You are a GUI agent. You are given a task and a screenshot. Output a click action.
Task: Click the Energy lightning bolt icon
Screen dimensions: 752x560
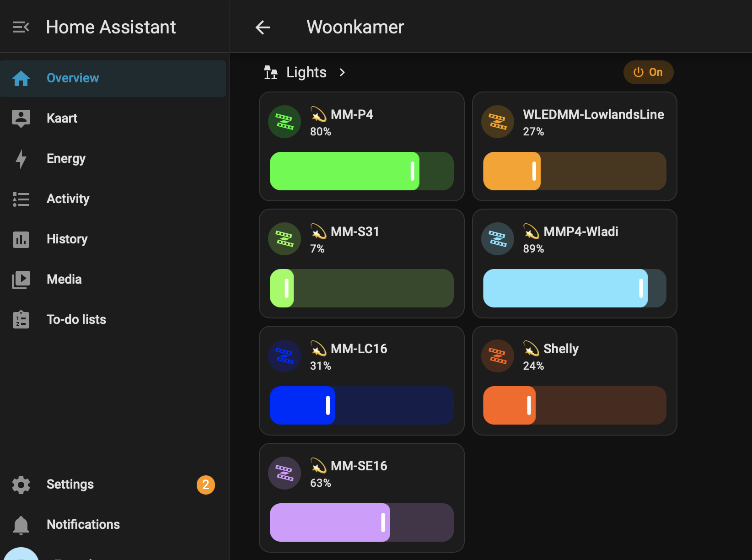pos(21,159)
